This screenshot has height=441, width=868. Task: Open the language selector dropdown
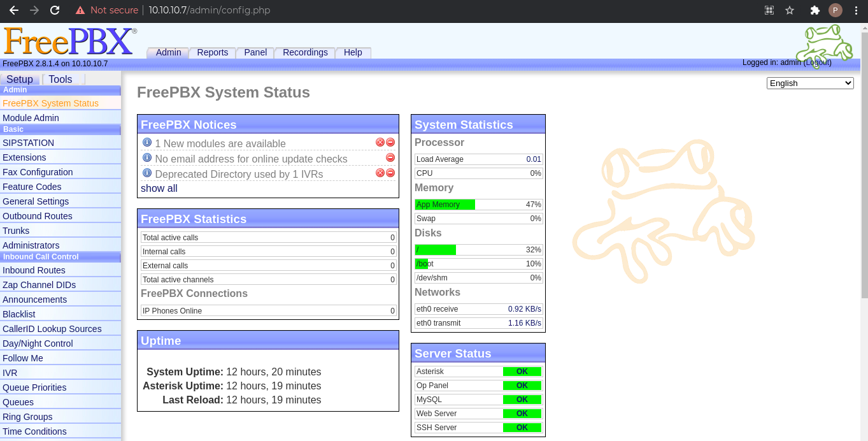point(810,83)
